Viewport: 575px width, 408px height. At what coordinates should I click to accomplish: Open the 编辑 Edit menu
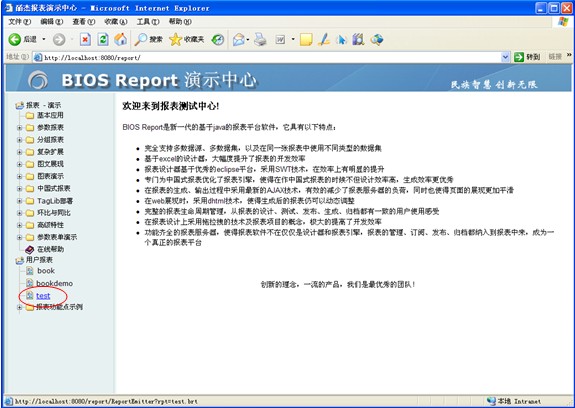[x=52, y=22]
